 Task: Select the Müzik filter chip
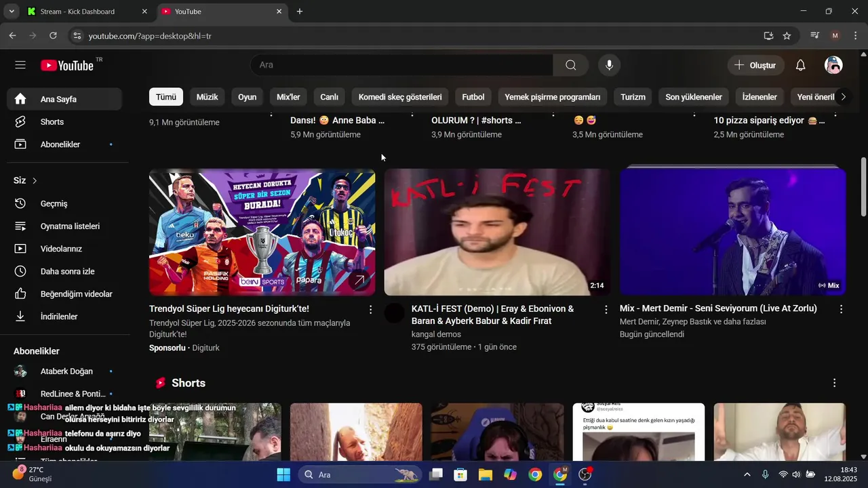[x=207, y=97]
